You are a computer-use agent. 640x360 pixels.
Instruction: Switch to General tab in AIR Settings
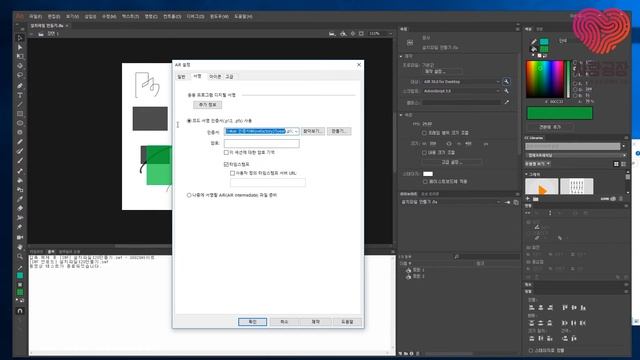pos(182,77)
